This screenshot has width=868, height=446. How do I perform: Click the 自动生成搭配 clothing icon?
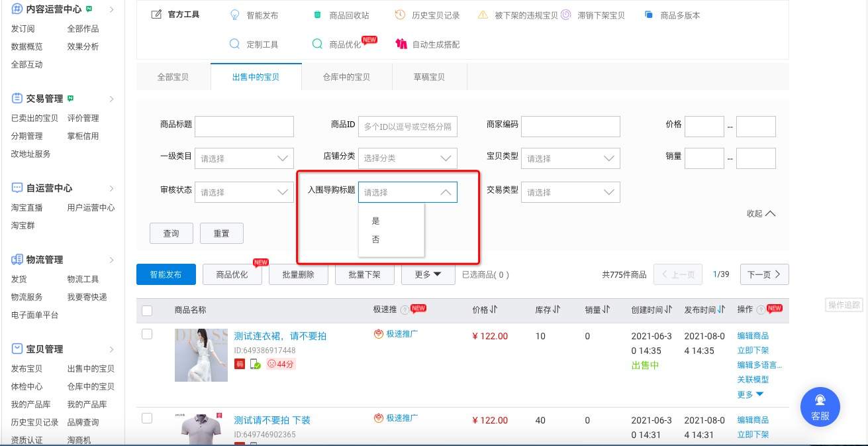(401, 44)
